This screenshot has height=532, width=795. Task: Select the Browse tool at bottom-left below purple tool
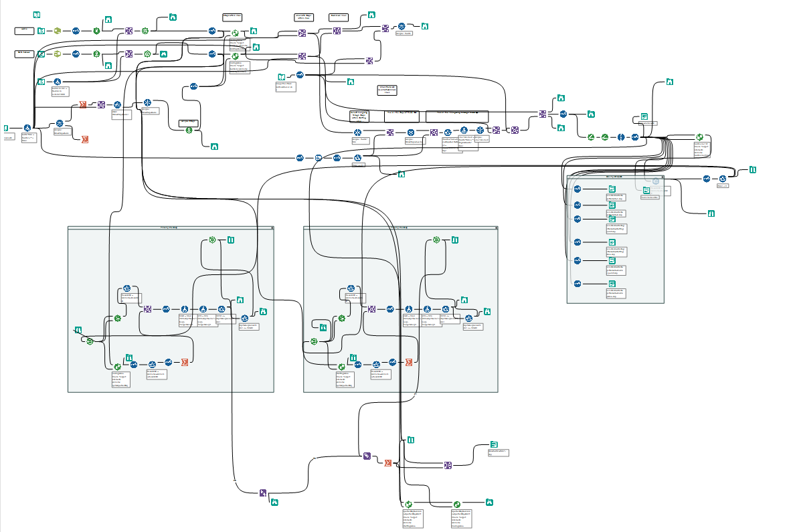(274, 502)
